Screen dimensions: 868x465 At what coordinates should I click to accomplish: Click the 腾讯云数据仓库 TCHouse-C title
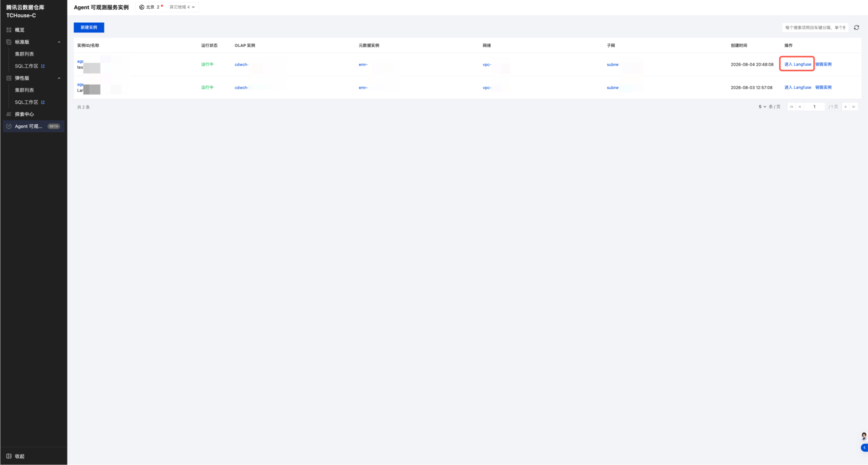(x=25, y=11)
